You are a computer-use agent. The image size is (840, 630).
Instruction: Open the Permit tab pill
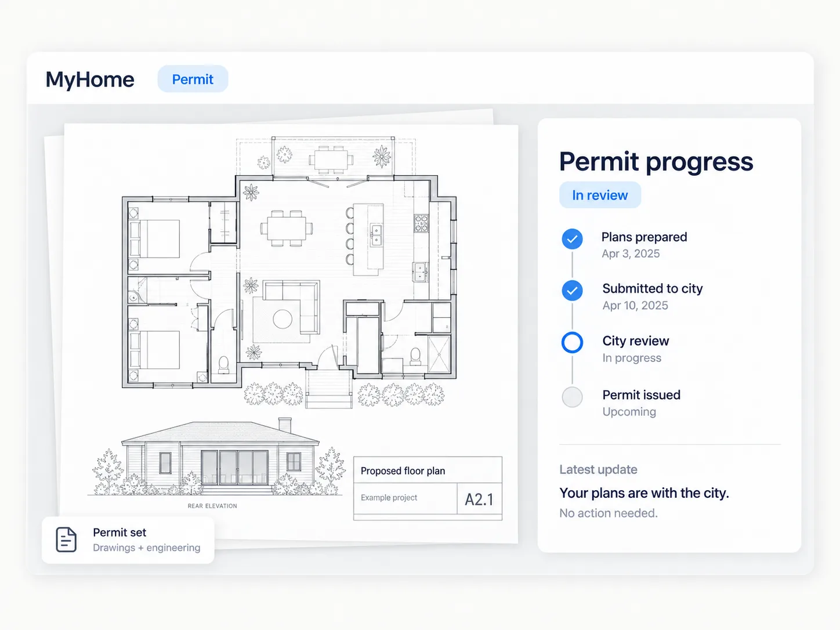[x=193, y=79]
